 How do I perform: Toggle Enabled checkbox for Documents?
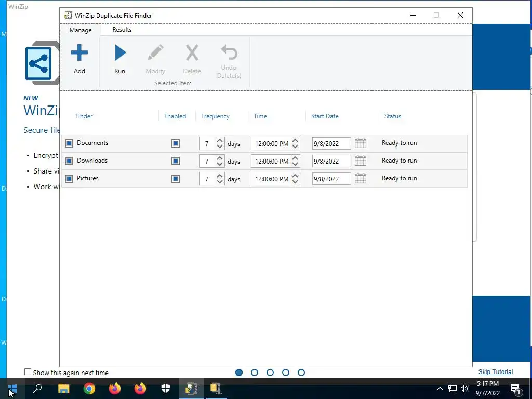(176, 143)
